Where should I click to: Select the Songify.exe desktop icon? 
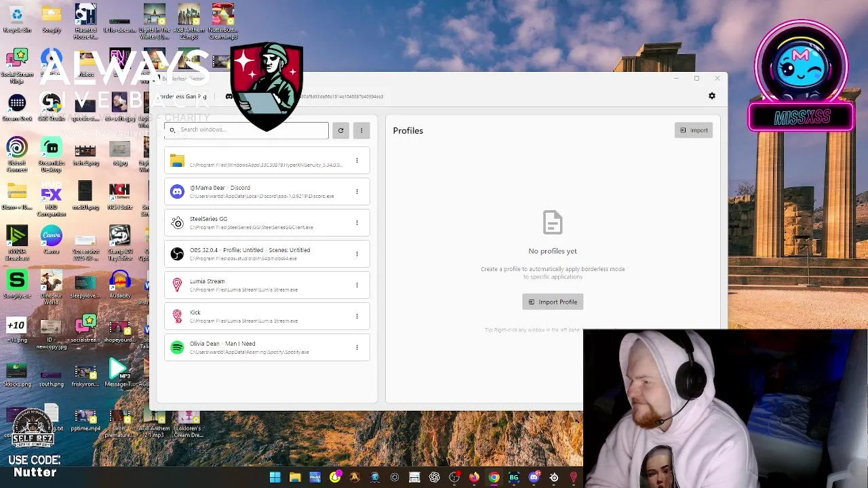click(17, 285)
